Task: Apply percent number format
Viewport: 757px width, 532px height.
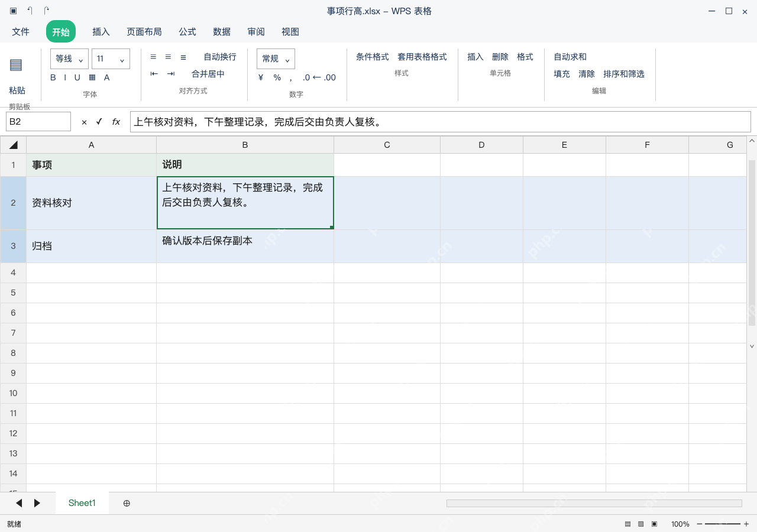Action: tap(277, 77)
